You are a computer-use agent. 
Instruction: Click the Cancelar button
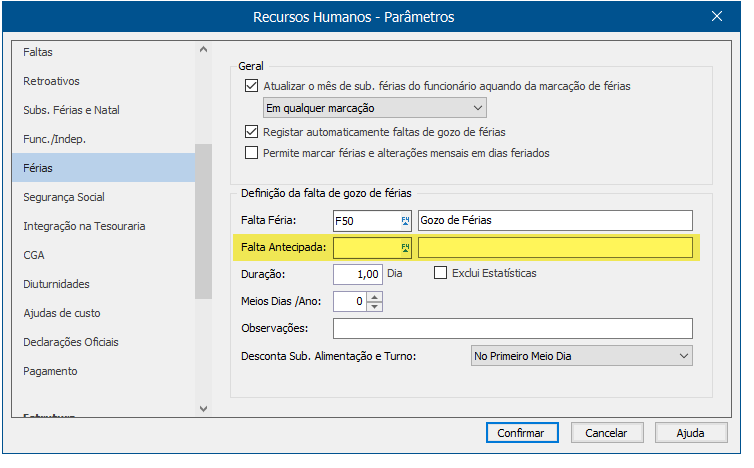coord(606,433)
